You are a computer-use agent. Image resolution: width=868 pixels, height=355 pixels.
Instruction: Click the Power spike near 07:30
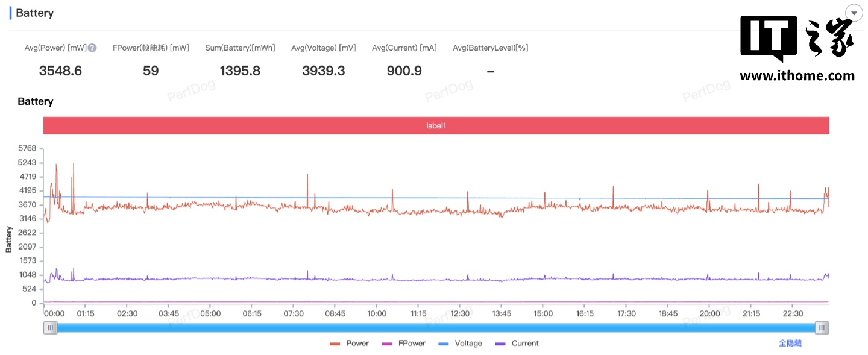point(307,181)
